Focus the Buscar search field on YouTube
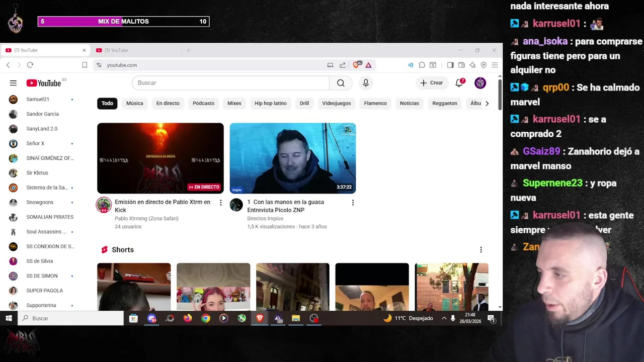This screenshot has height=362, width=644. (x=230, y=83)
